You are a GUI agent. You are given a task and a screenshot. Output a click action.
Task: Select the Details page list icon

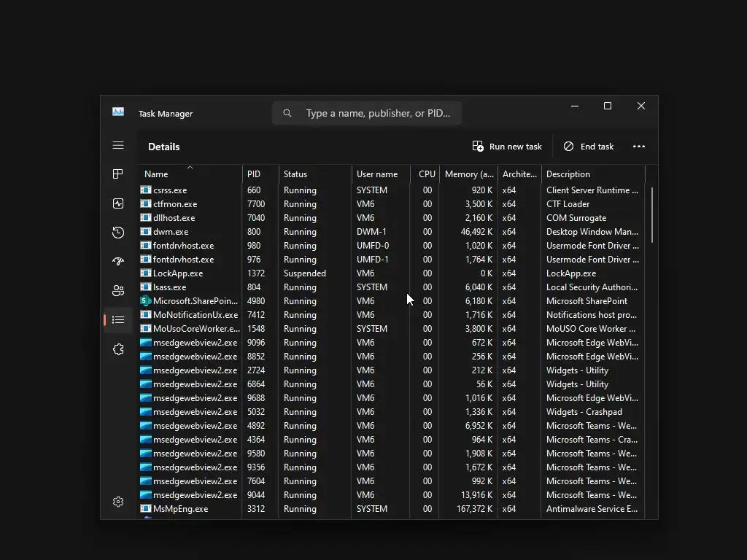[118, 320]
